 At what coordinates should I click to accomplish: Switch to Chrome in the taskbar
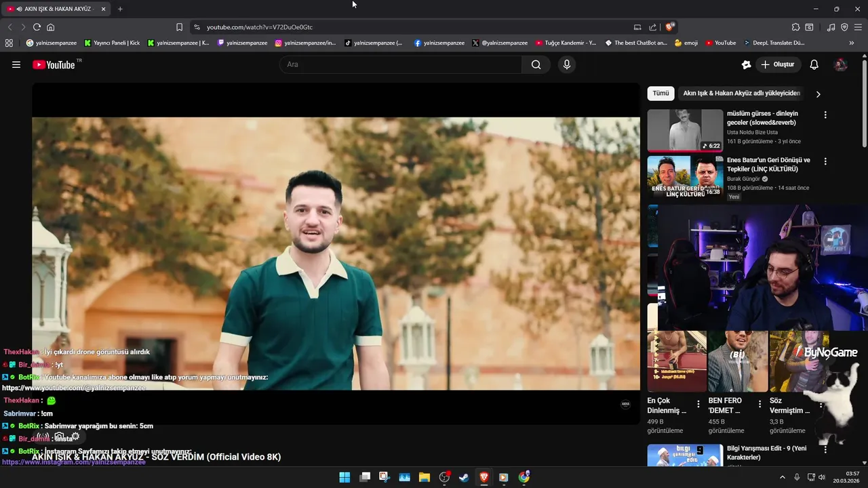[524, 477]
